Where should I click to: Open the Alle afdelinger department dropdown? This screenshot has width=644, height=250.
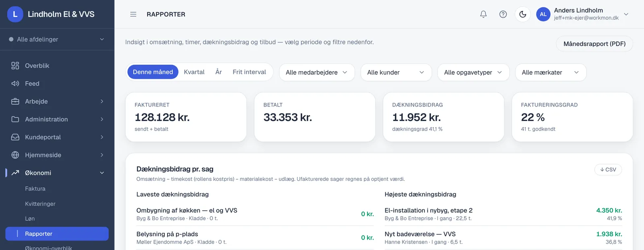coord(57,39)
